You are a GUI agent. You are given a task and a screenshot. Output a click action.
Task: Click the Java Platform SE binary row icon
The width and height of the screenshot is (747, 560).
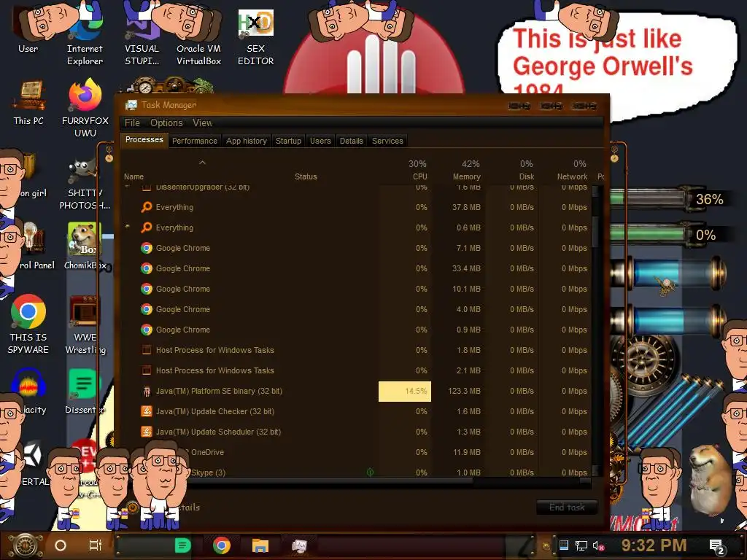(x=147, y=391)
